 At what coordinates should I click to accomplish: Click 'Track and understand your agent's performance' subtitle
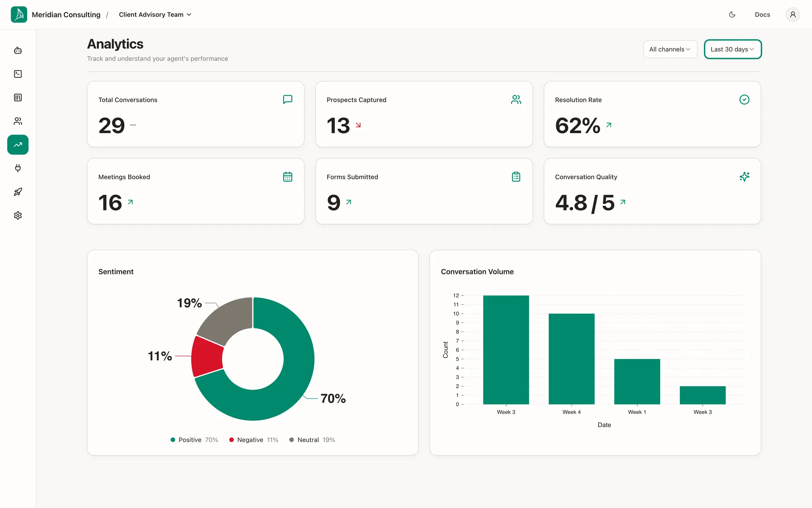(x=158, y=59)
